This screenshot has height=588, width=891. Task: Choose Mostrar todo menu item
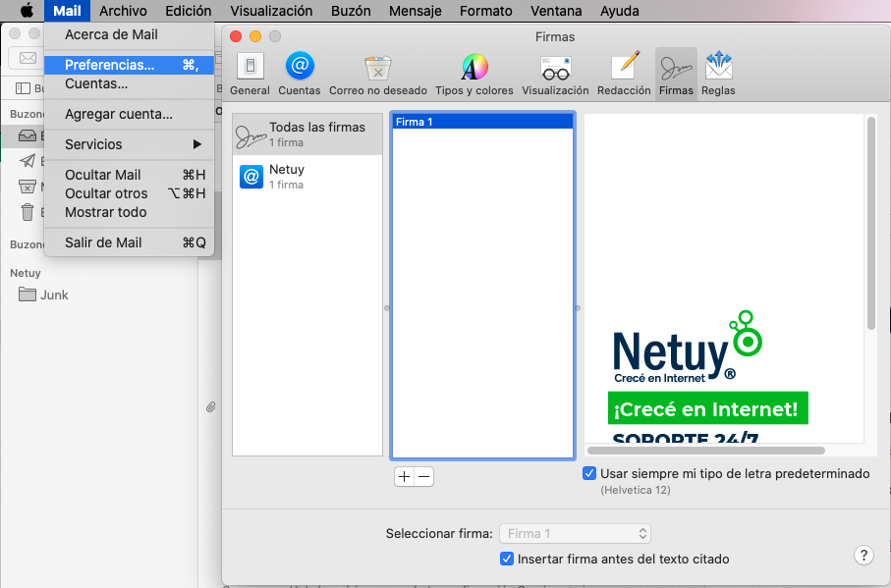pos(129,212)
